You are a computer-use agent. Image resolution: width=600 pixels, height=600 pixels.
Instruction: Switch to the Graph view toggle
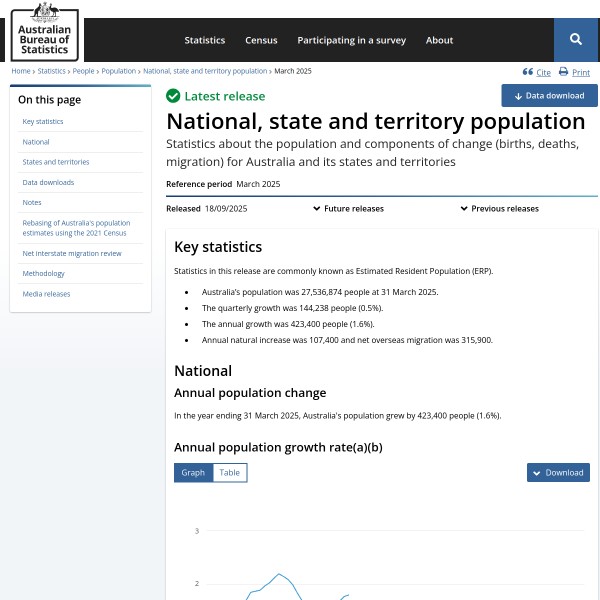[193, 472]
